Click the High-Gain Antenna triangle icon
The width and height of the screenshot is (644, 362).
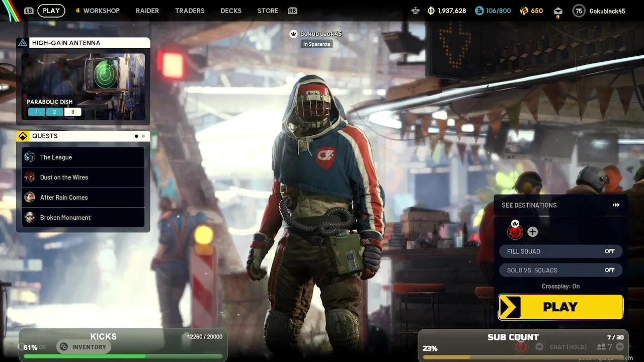point(23,43)
